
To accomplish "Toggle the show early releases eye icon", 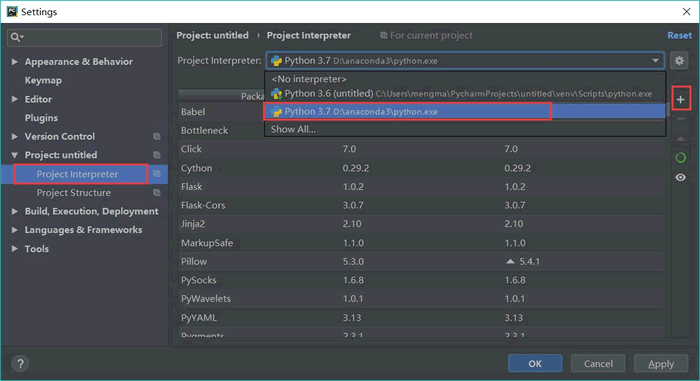I will coord(680,177).
